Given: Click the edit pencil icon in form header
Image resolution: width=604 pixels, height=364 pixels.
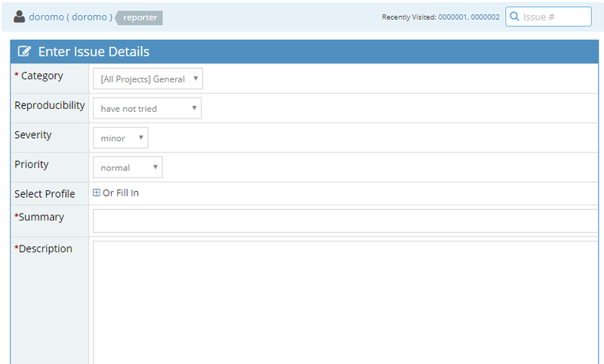Looking at the screenshot, I should (25, 52).
